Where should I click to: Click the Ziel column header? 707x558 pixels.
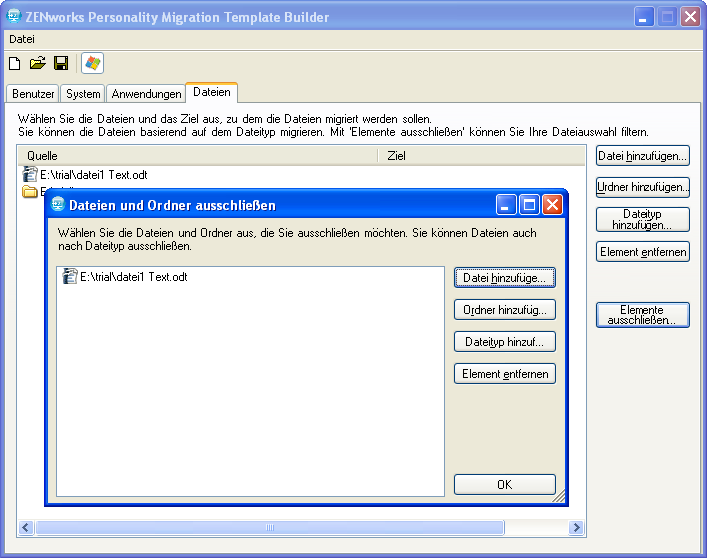tap(481, 156)
